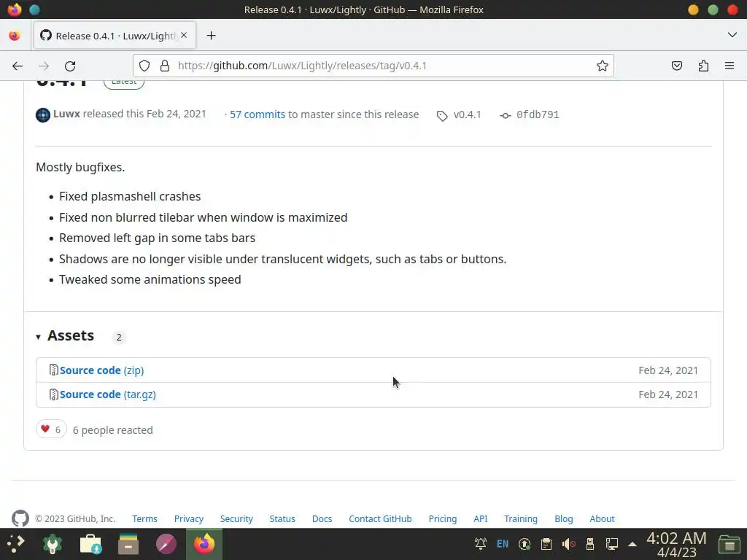
Task: Open the Extensions puzzle icon
Action: pyautogui.click(x=703, y=66)
